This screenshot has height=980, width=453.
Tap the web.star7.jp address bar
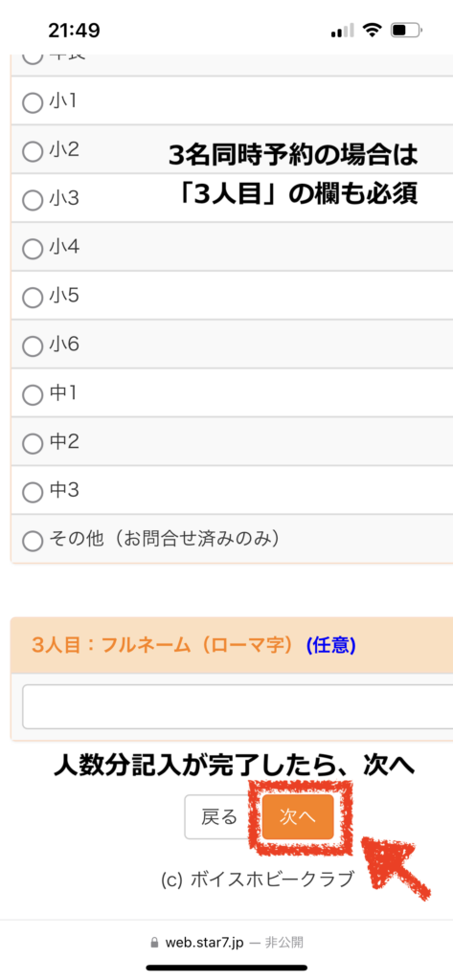click(x=226, y=943)
